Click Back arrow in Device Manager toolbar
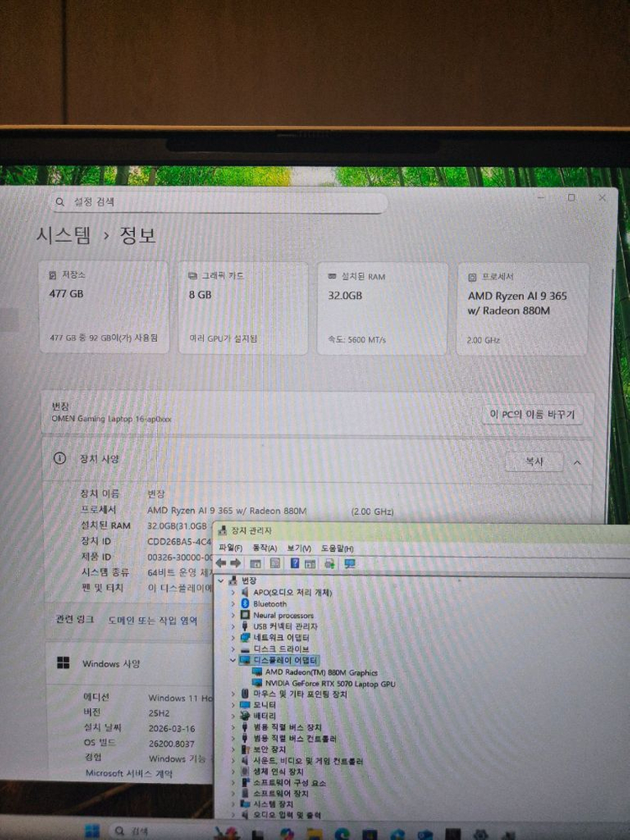630x840 pixels. (x=221, y=563)
